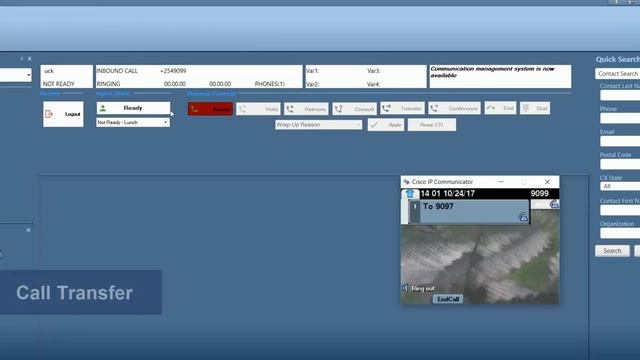Click the Transfer button
Screen dimensions: 640x360
click(402, 109)
